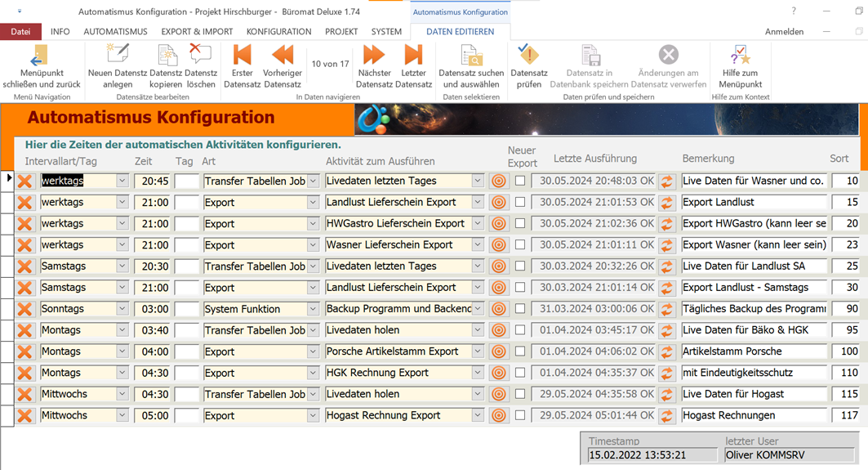
Task: Click Datensatz löschen icon in ribbon
Action: (200, 56)
